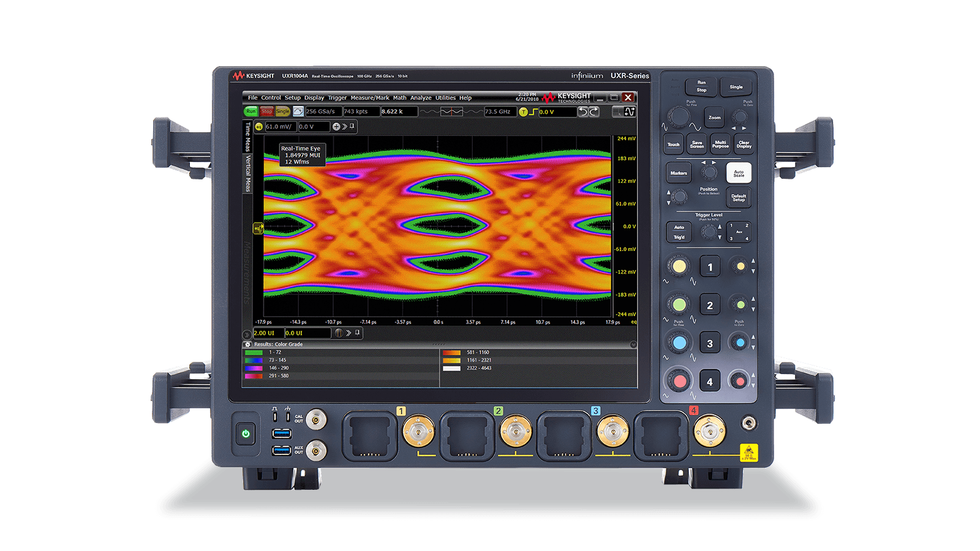Click the yellow T trigger source icon
This screenshot has width=980, height=551.
point(523,112)
